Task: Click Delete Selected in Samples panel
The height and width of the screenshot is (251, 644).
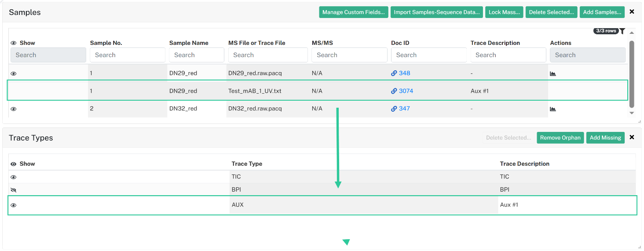Action: [552, 12]
